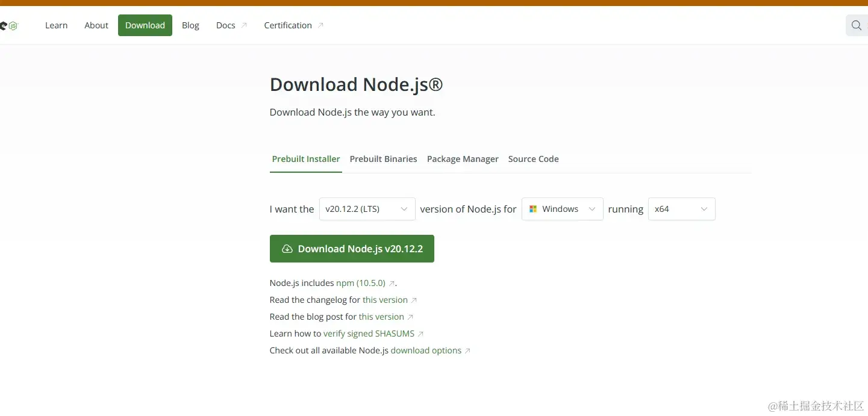868x416 pixels.
Task: Switch to the Package Manager tab
Action: click(x=463, y=159)
